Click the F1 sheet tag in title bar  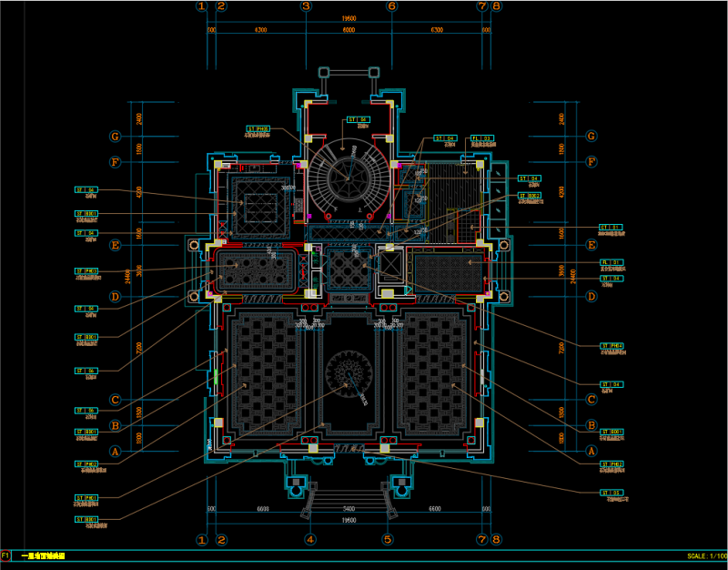[5, 555]
